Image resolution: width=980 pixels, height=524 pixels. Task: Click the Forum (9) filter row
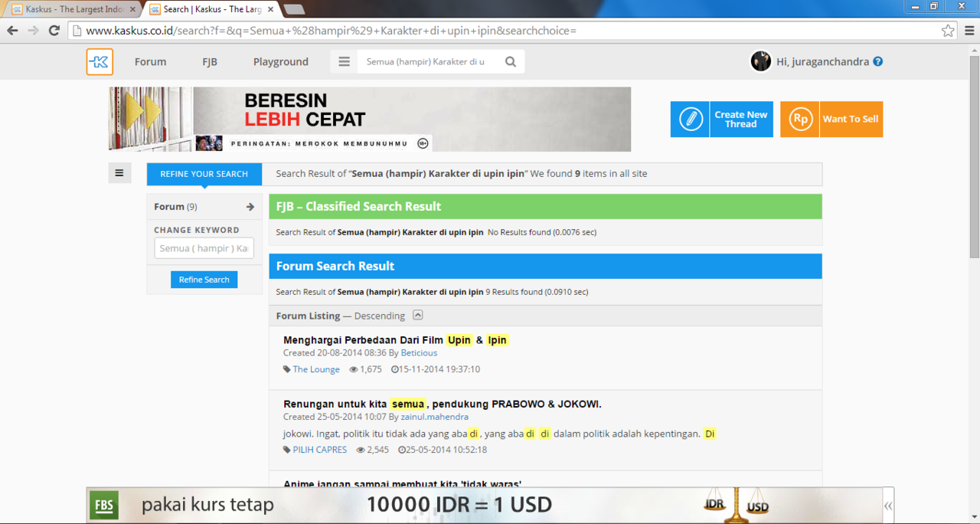(204, 207)
